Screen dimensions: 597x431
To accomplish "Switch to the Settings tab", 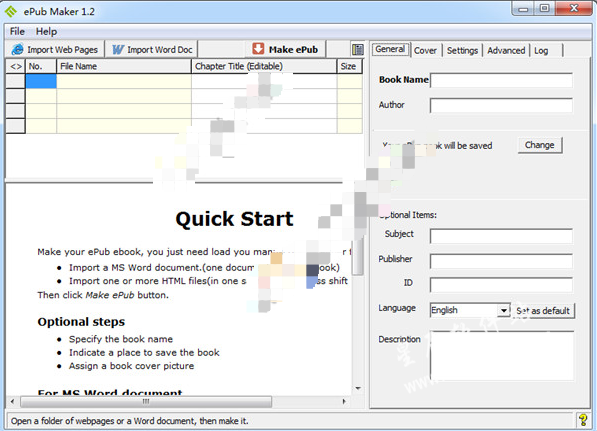I will tap(462, 50).
